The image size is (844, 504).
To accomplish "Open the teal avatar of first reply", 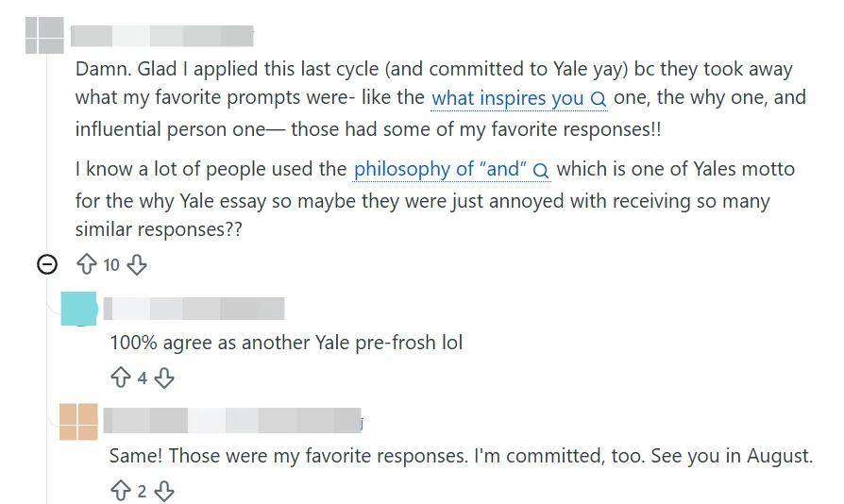I will [79, 309].
